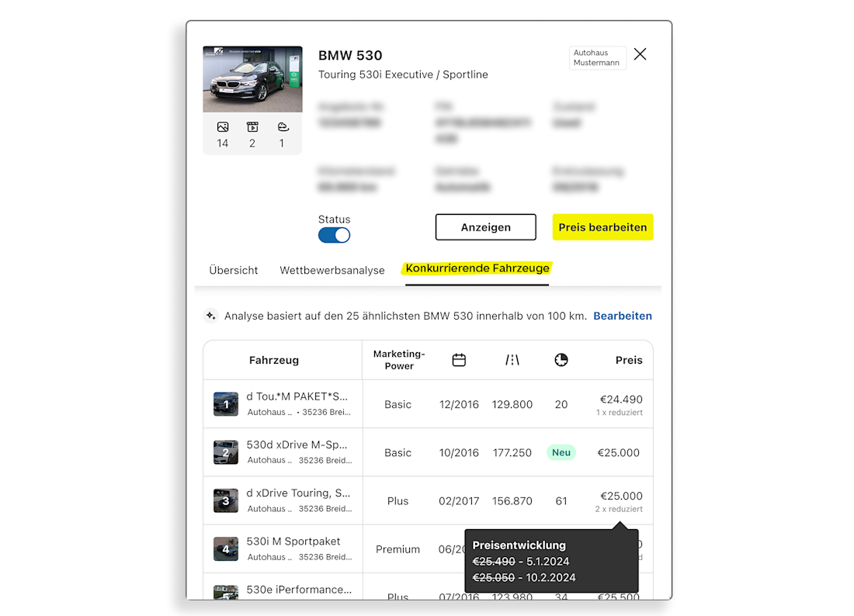Select vehicle 'd Tou.*M PAKET*S...'
Image resolution: width=854 pixels, height=616 pixels.
tap(297, 396)
